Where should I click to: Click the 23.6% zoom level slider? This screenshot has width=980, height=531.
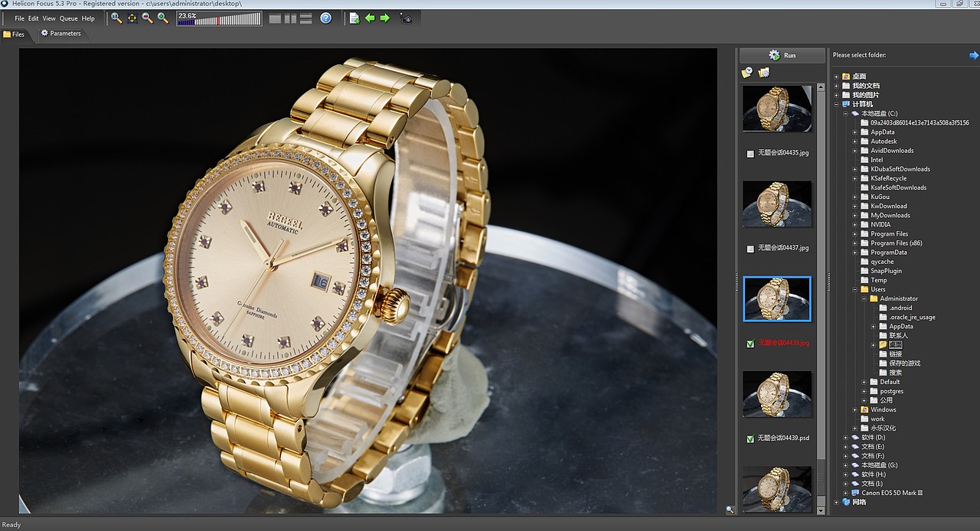point(219,18)
